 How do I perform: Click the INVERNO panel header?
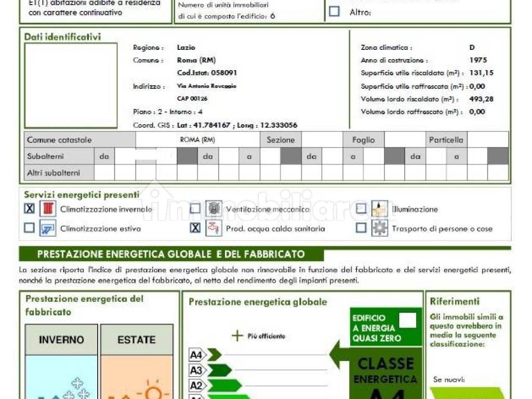61,340
